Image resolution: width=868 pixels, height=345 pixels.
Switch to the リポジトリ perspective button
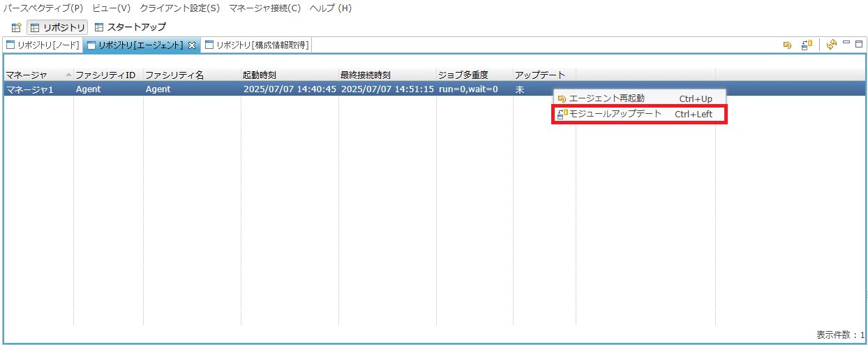(58, 27)
